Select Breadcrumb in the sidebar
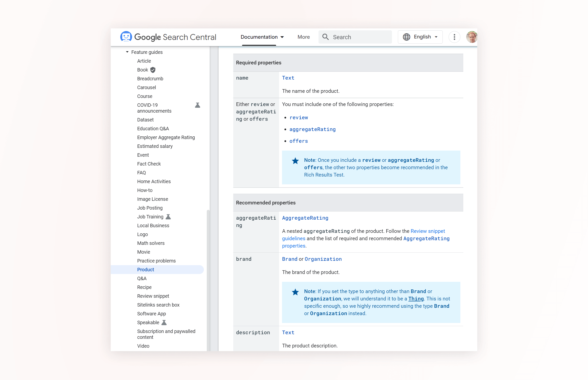Image resolution: width=588 pixels, height=380 pixels. click(150, 78)
